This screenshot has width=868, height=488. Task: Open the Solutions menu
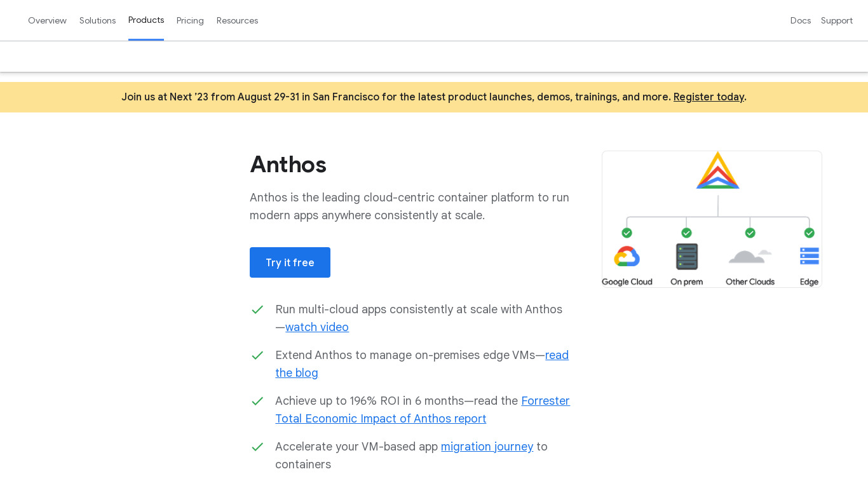point(97,20)
